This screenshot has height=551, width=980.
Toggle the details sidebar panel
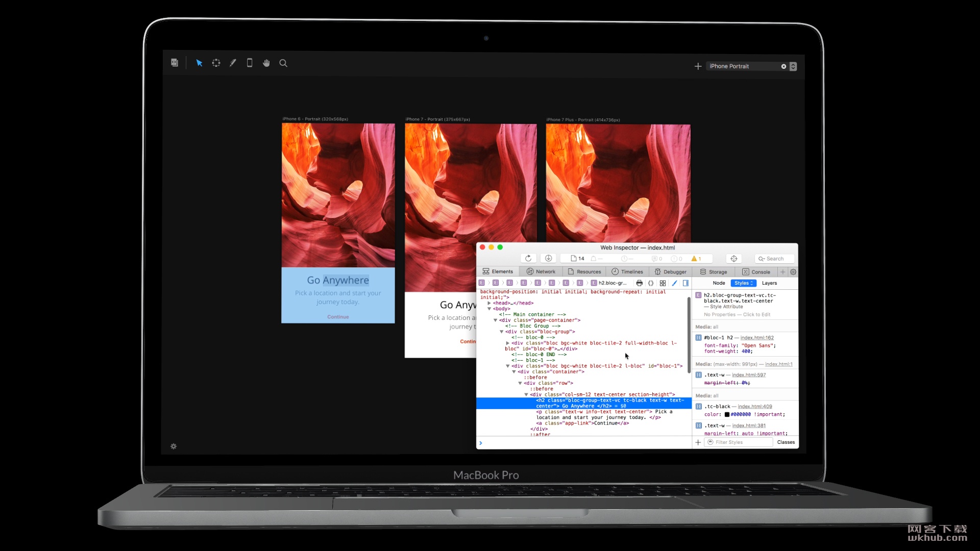point(685,283)
